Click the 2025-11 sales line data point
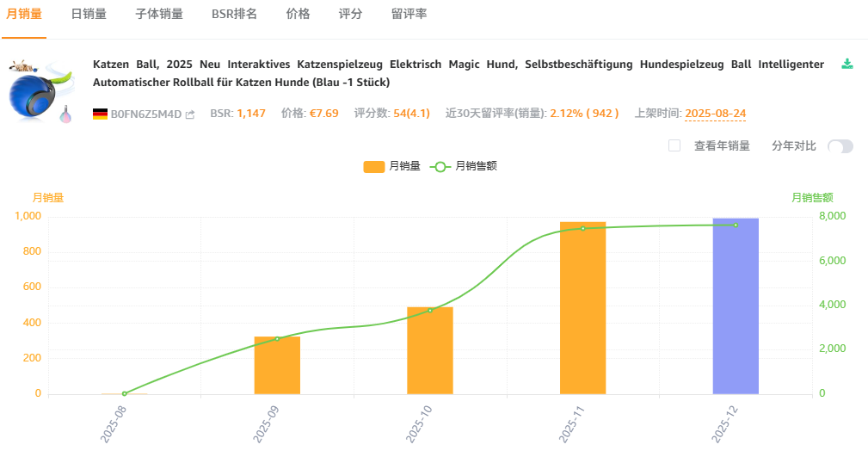The image size is (868, 457). [582, 229]
